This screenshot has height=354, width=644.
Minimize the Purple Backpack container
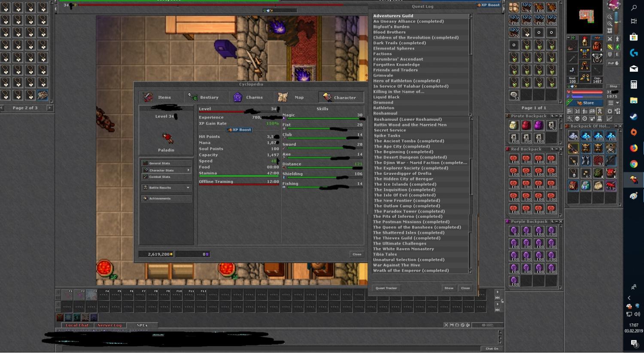click(556, 222)
